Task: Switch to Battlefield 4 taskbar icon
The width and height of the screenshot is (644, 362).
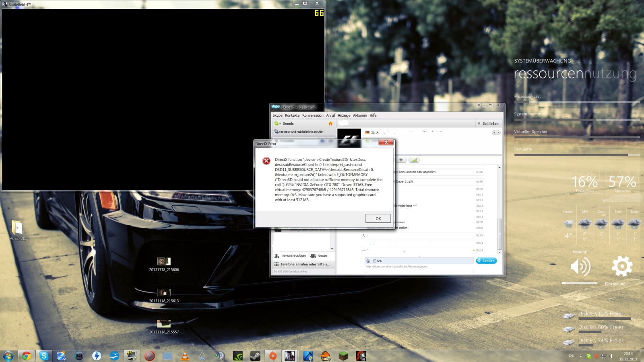Action: click(290, 356)
